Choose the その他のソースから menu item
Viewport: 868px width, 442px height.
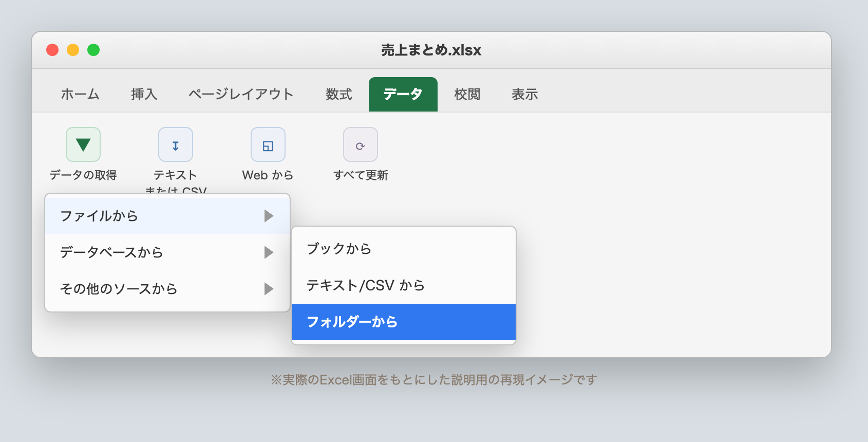click(x=167, y=289)
